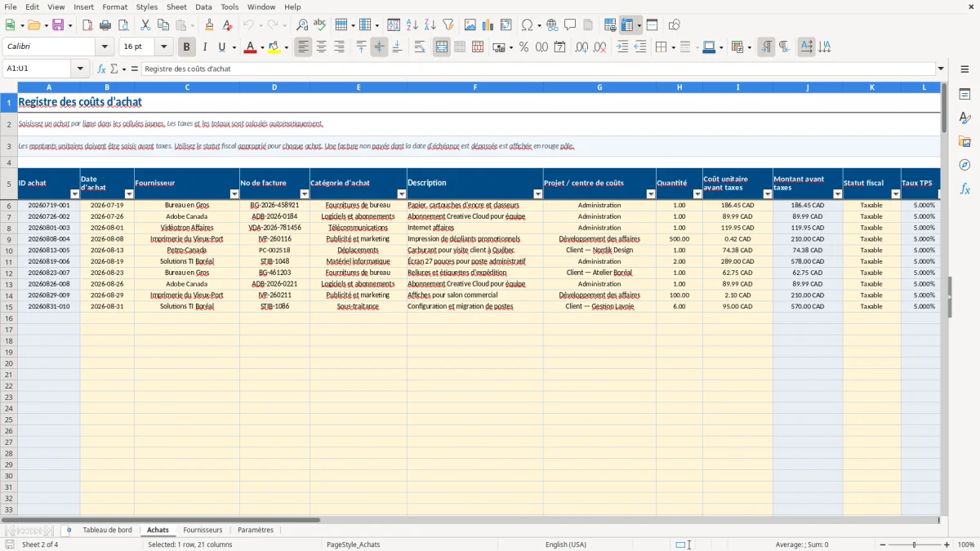The image size is (980, 551).
Task: Cut the selection with scissors icon
Action: coord(145,25)
